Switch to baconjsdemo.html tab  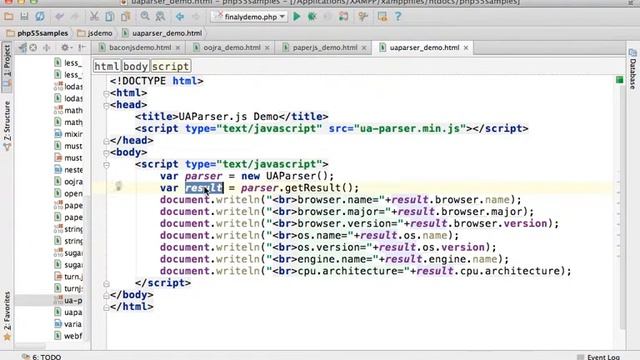(x=140, y=48)
